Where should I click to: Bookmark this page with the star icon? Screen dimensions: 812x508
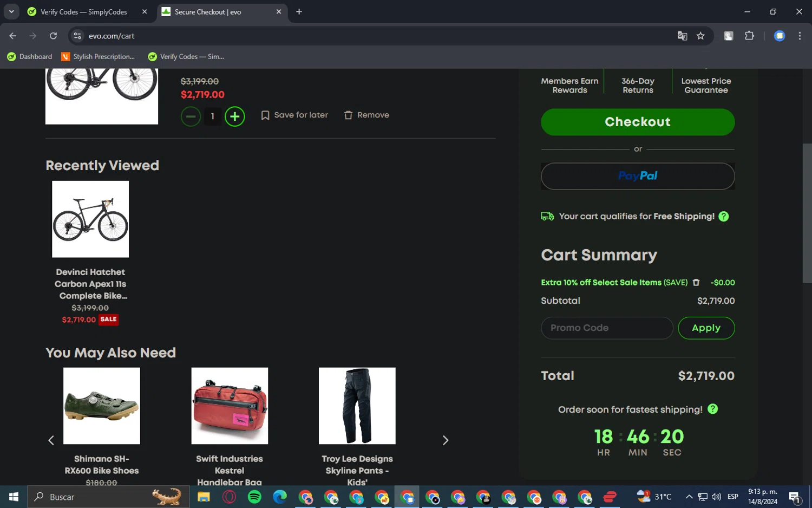[x=700, y=36]
